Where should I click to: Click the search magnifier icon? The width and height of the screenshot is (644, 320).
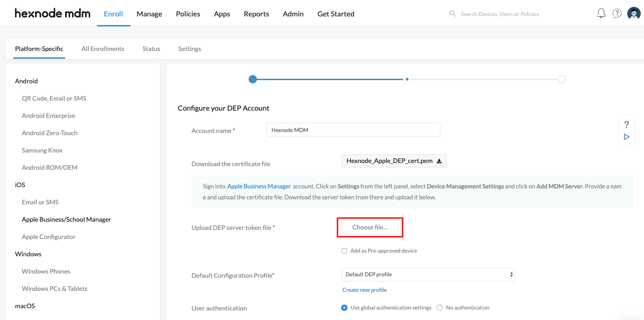[453, 14]
